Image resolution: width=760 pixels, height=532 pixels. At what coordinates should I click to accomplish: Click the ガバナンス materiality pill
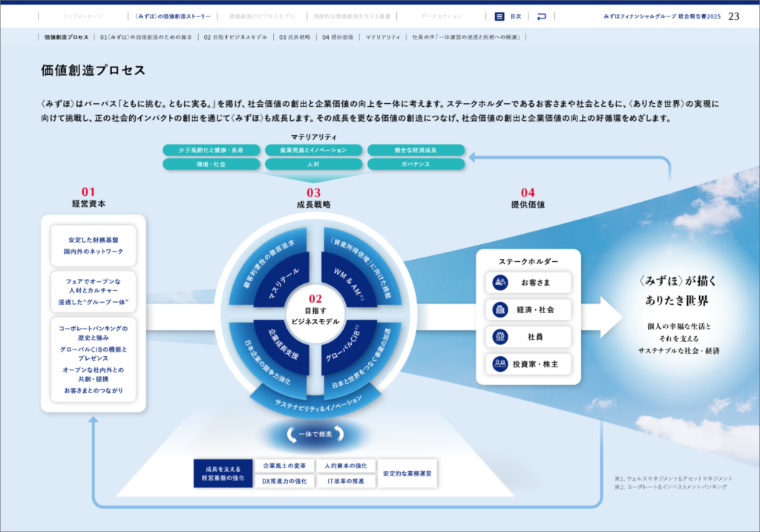pos(416,164)
